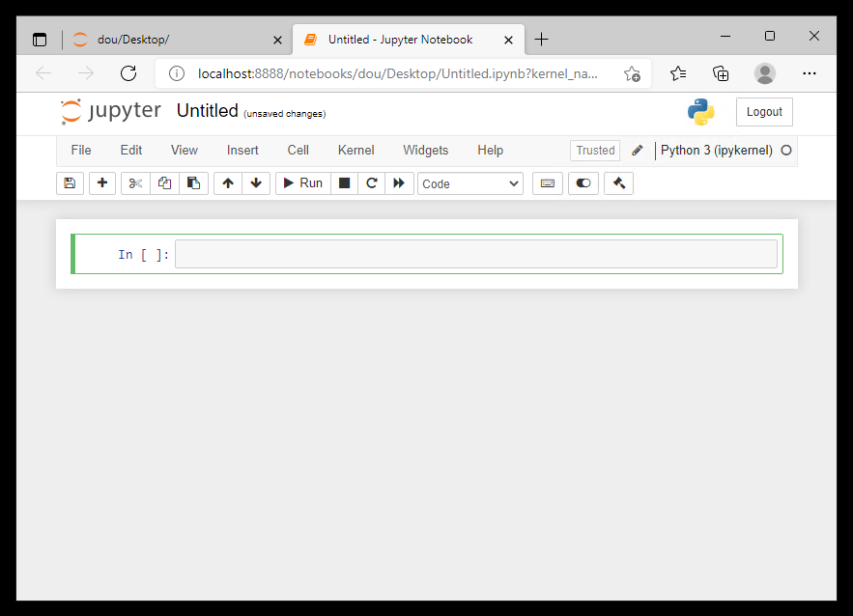The image size is (853, 616).
Task: Move selected cell up with arrow icon
Action: coord(228,183)
